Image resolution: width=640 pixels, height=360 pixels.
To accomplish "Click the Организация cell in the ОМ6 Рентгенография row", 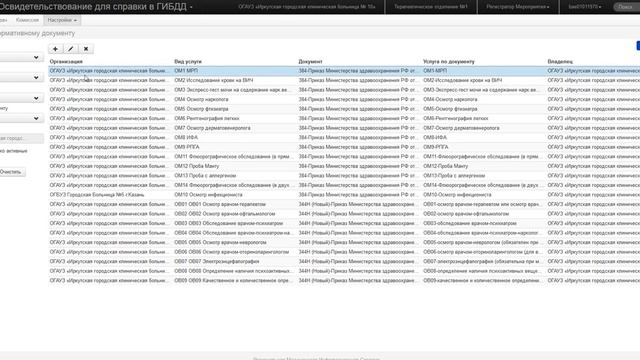I will (x=109, y=118).
